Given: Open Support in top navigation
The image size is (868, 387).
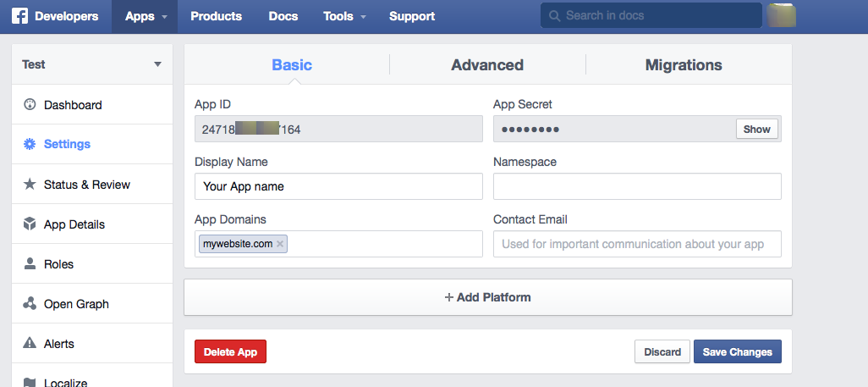Looking at the screenshot, I should tap(412, 16).
